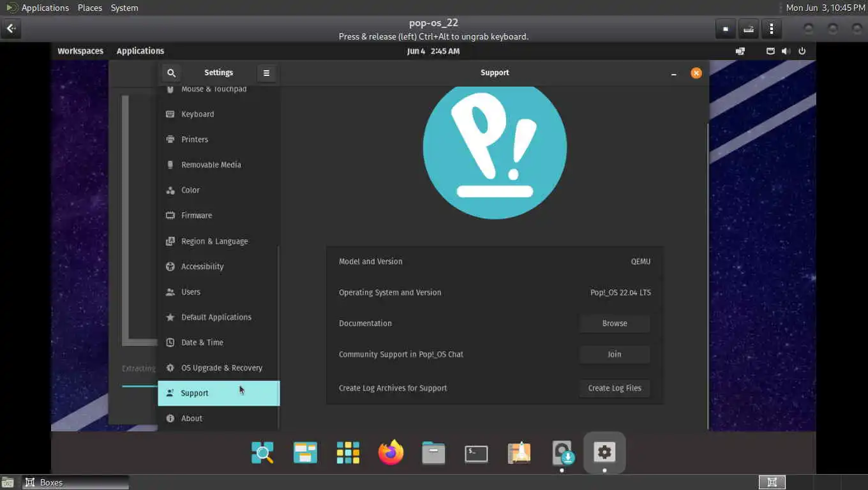Screen dimensions: 868x490
Task: Close the Settings window with orange button
Action: pos(696,73)
